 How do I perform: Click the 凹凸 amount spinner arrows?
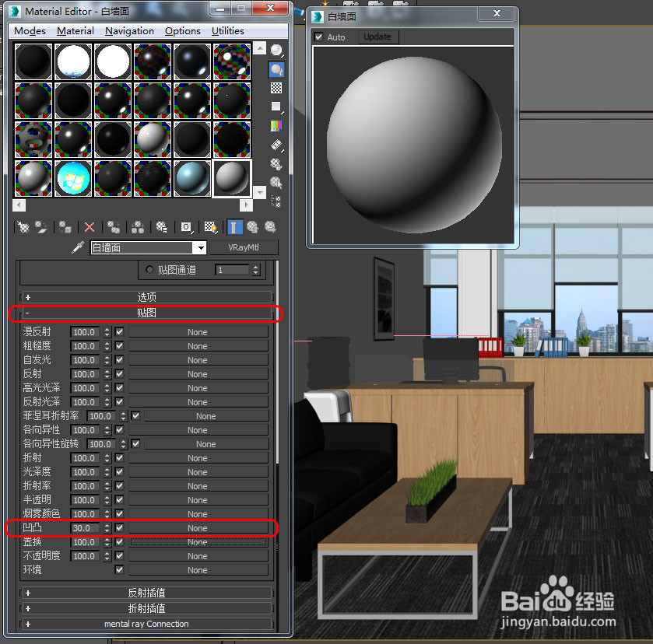(107, 528)
